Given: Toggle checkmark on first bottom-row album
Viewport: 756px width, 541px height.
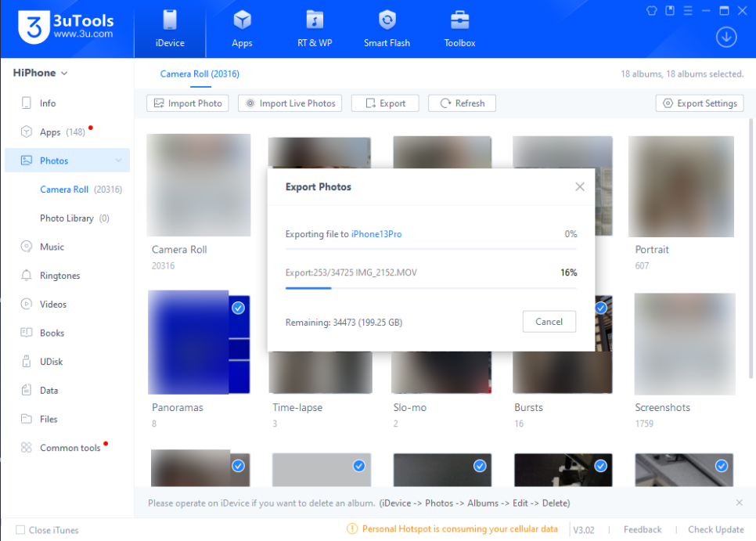Looking at the screenshot, I should [x=238, y=466].
